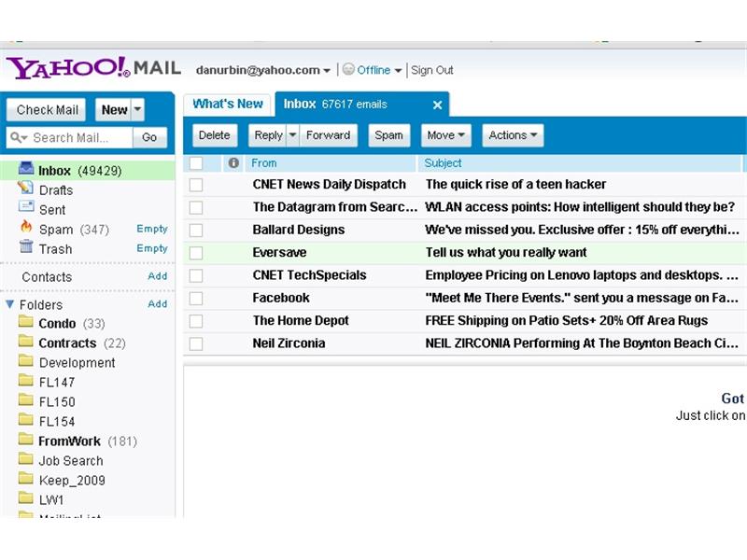The height and width of the screenshot is (560, 747).
Task: Click the Sent envelope icon
Action: coord(26,206)
